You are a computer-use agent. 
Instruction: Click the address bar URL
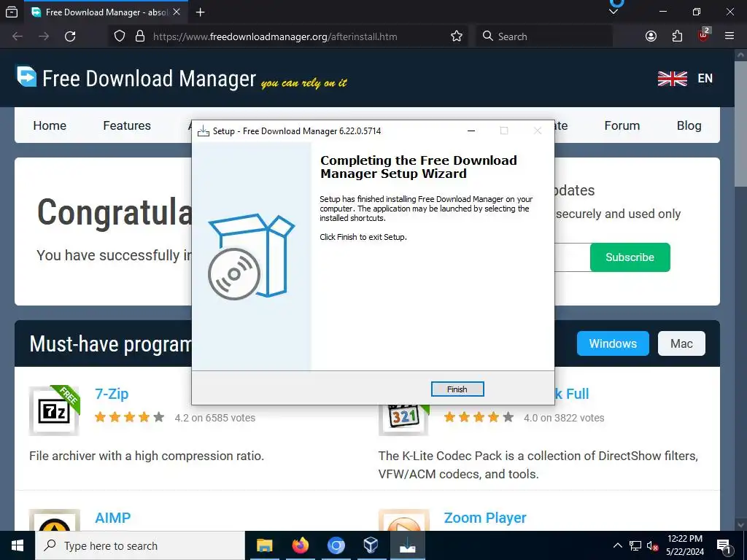coord(275,36)
